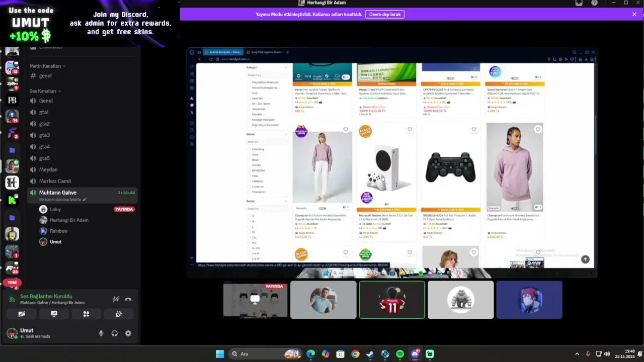Edit channel status pencil icon
This screenshot has height=362, width=644.
click(x=85, y=200)
